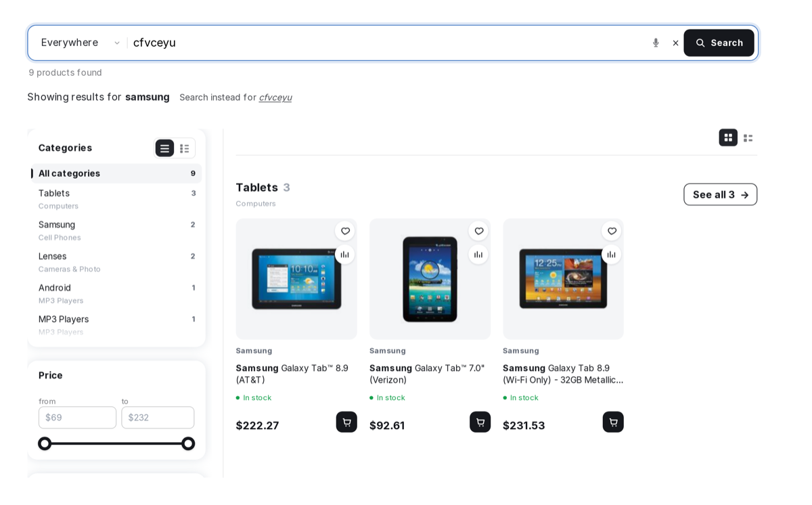The width and height of the screenshot is (812, 505).
Task: Open Galaxy Tab 8.9 AT&T product image
Action: pyautogui.click(x=296, y=279)
